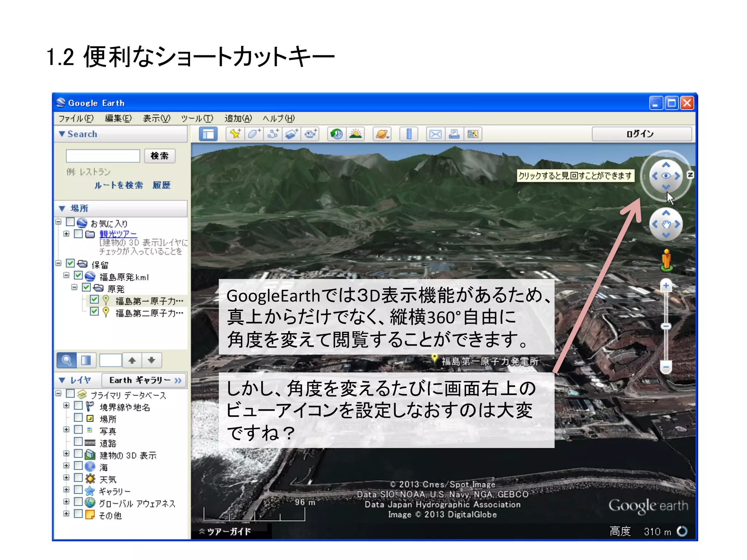Show historical imagery clock icon
Screen dimensions: 747x560
pos(336,134)
